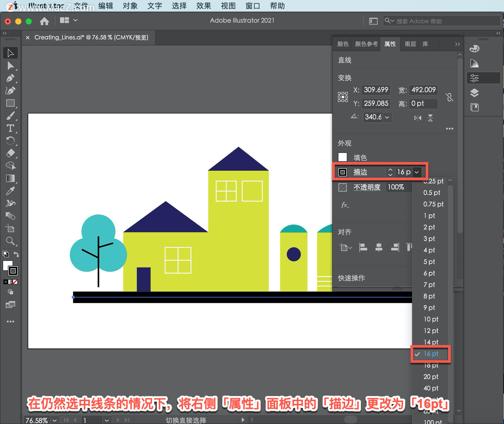This screenshot has height=424, width=504.
Task: Horizontally align left icon
Action: point(363,247)
